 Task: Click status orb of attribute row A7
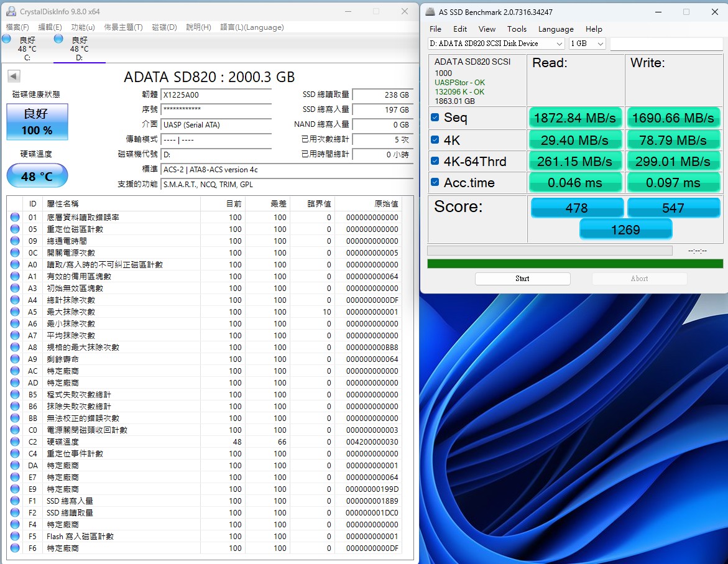tap(15, 335)
